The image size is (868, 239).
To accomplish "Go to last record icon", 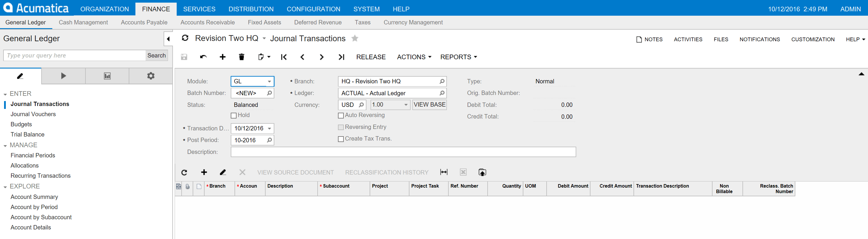I will [x=341, y=57].
